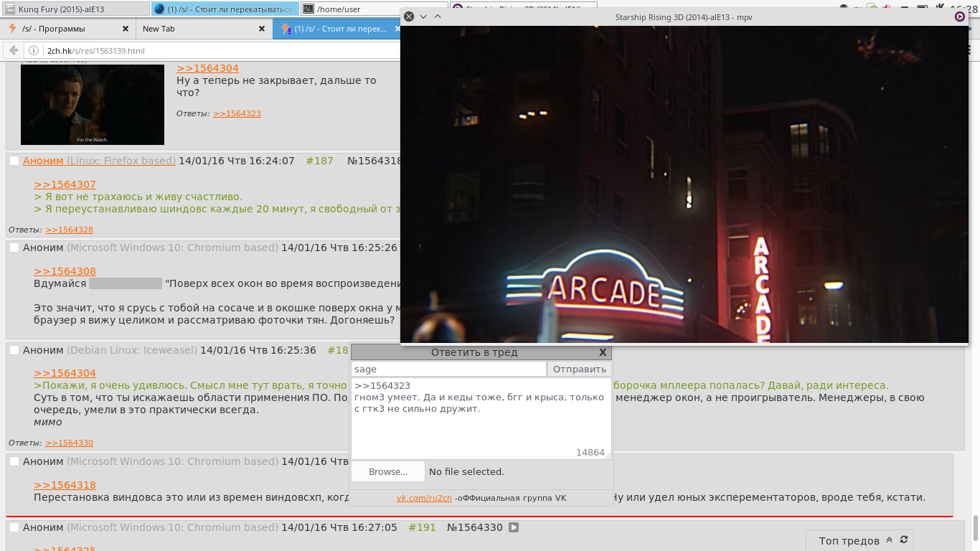Open >>1564304 link in the Iceweasel post
The height and width of the screenshot is (551, 980).
point(65,373)
